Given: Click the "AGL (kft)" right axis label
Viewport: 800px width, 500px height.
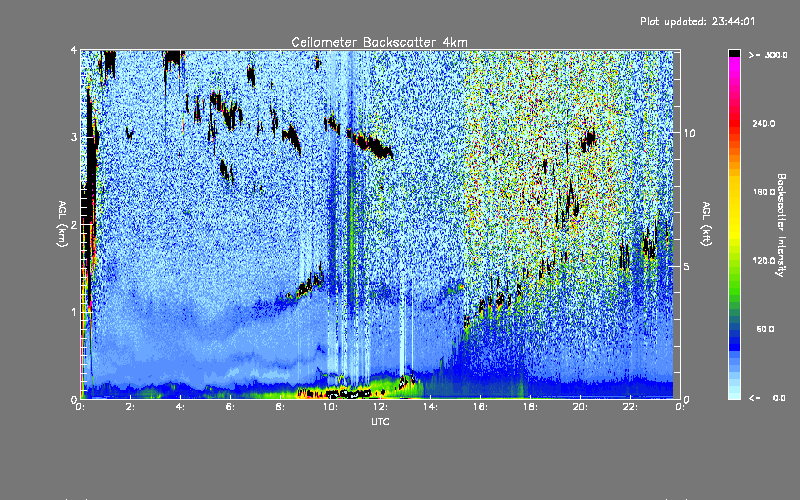Looking at the screenshot, I should 706,224.
